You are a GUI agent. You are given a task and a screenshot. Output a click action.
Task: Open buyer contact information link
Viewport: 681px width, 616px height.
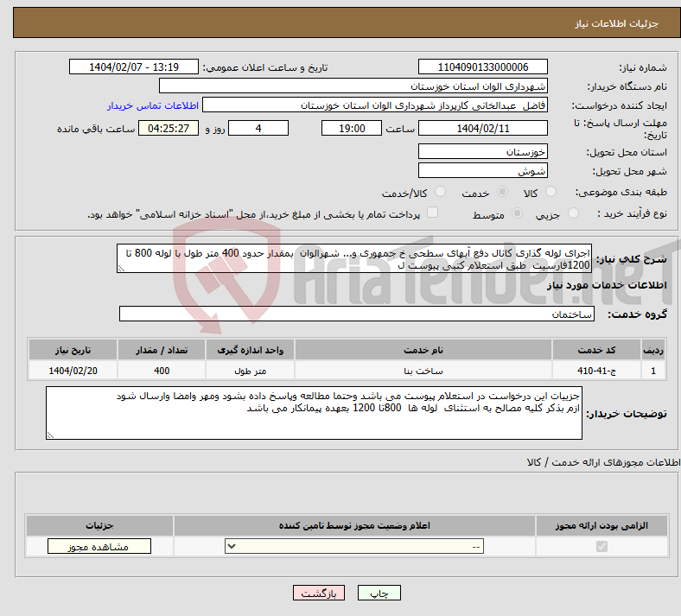[x=153, y=106]
